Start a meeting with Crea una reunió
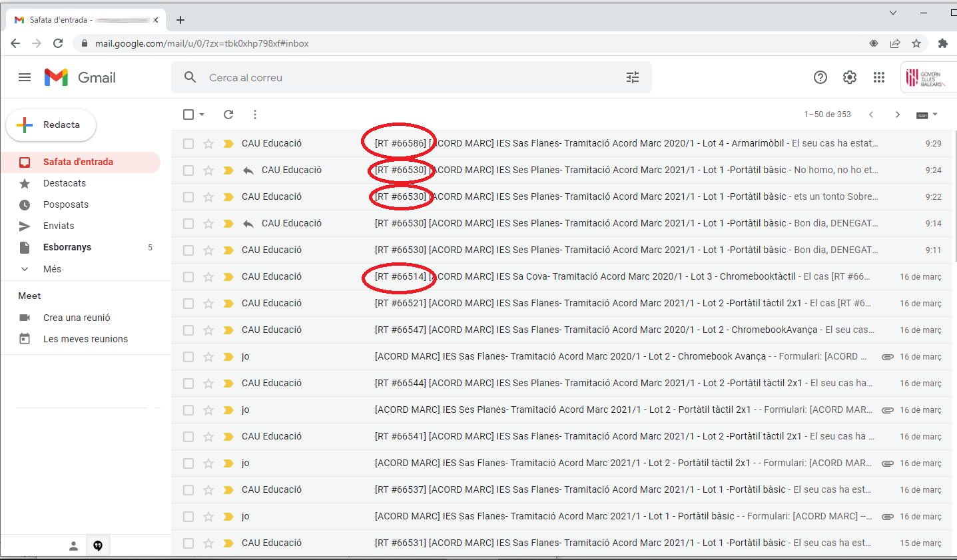 click(x=77, y=318)
